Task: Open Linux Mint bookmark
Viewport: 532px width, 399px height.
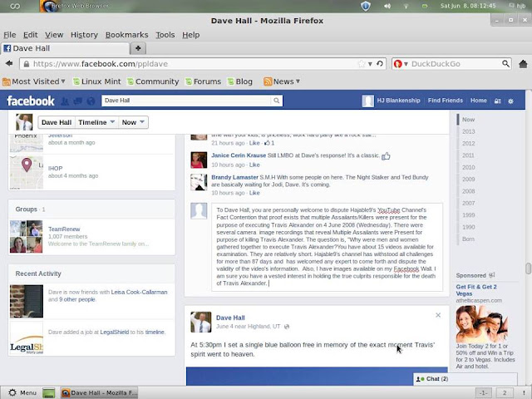Action: click(x=97, y=81)
